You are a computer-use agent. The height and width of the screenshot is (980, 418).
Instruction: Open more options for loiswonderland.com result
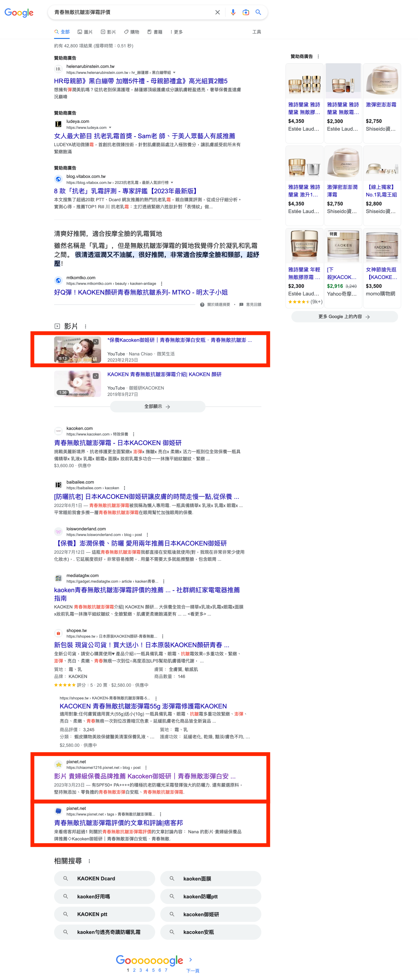click(147, 535)
